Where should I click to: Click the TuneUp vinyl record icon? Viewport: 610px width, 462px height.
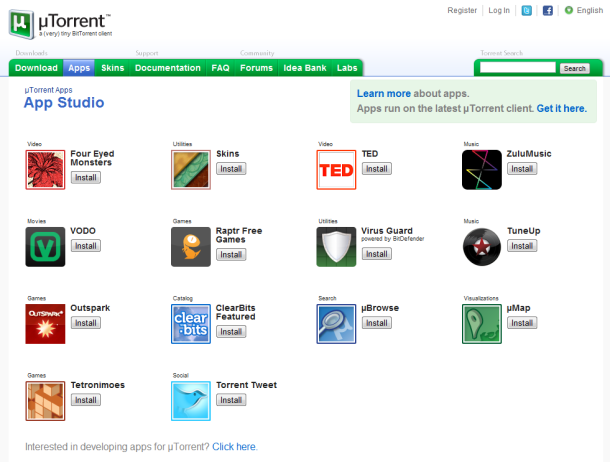click(x=482, y=247)
